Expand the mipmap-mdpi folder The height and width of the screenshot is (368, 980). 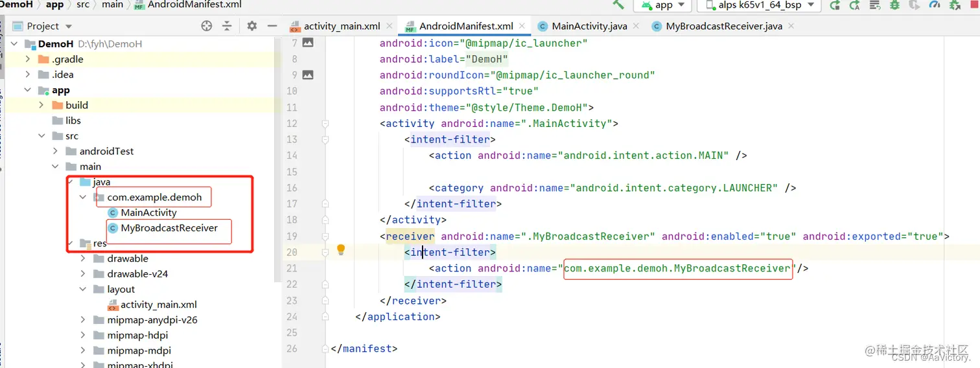[x=83, y=351]
